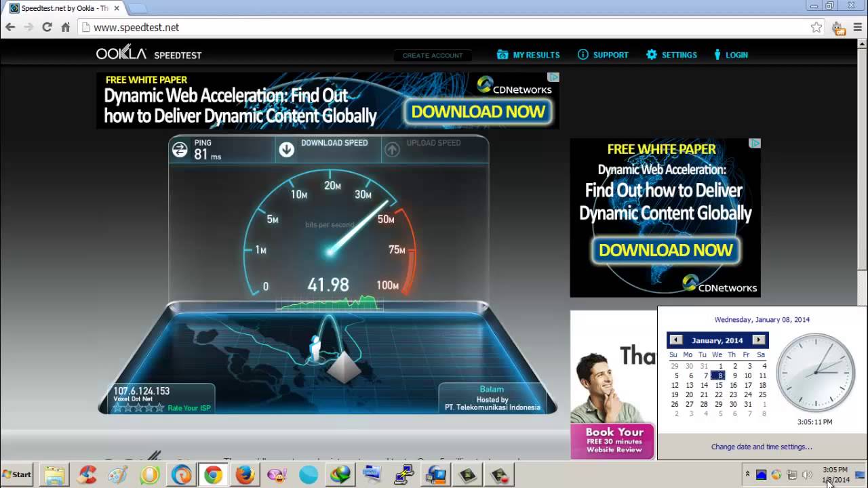Select January 31 in the calendar
This screenshot has width=868, height=488.
pos(748,404)
